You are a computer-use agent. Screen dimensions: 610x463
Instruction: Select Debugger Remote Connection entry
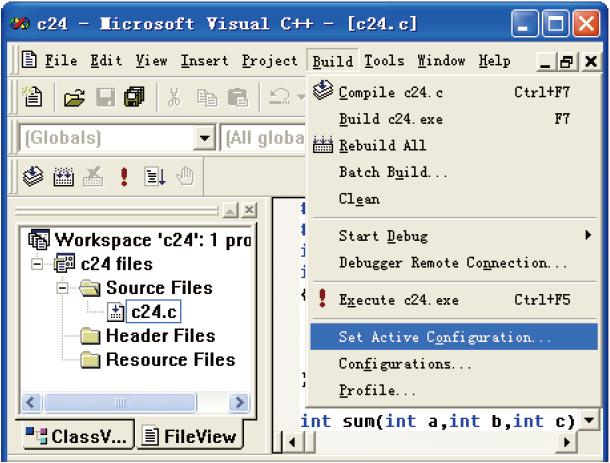[454, 263]
